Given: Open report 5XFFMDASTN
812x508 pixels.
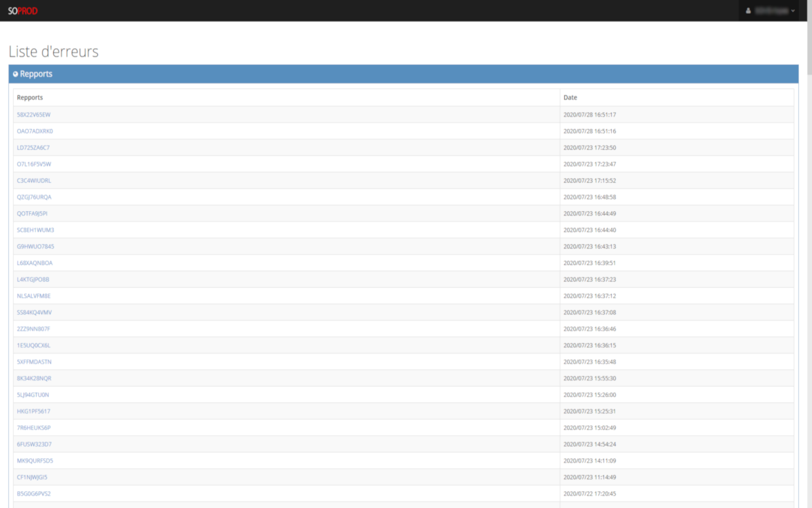Looking at the screenshot, I should (35, 362).
